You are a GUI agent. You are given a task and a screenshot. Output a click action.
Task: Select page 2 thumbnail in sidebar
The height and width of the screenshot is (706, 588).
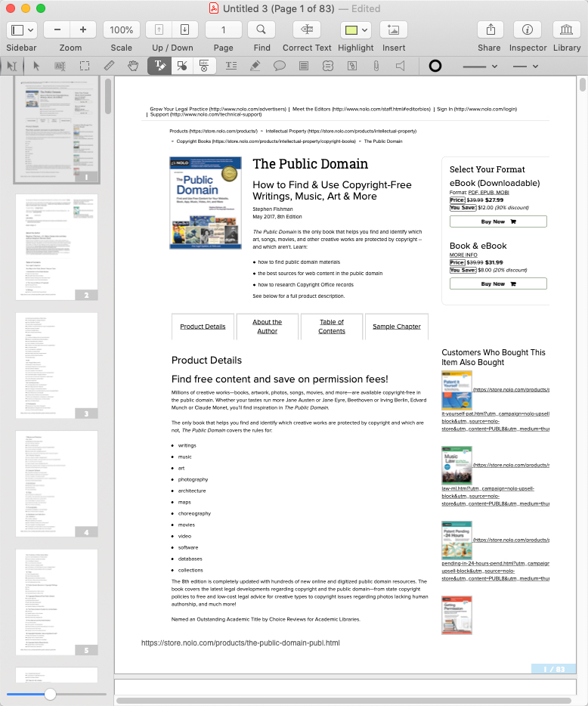pos(57,247)
